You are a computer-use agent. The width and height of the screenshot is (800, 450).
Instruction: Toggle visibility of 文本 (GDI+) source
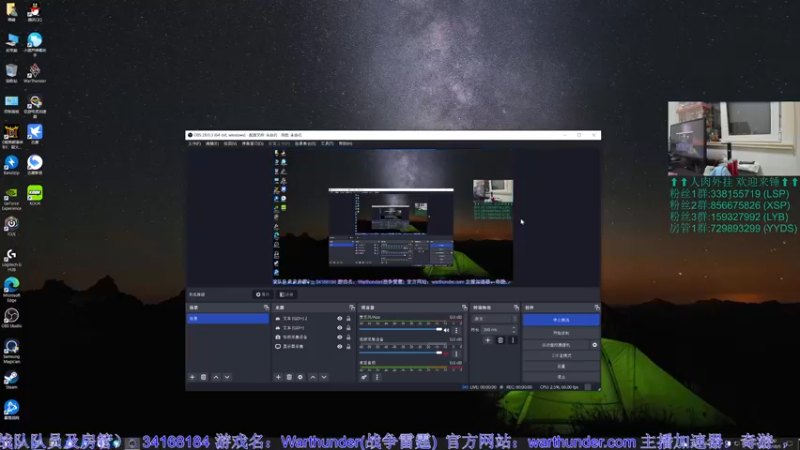[339, 328]
